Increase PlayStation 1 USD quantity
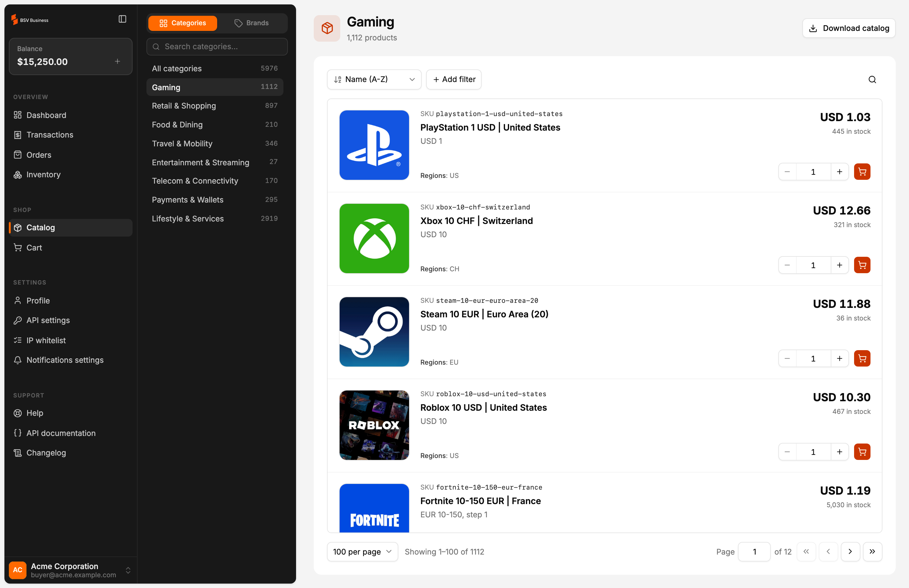This screenshot has height=588, width=909. pyautogui.click(x=840, y=172)
